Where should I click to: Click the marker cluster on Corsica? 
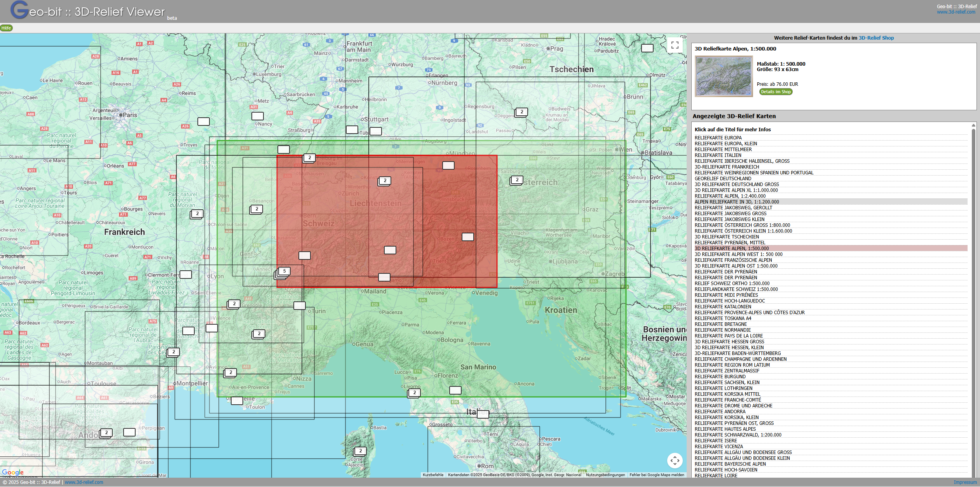[x=360, y=451]
